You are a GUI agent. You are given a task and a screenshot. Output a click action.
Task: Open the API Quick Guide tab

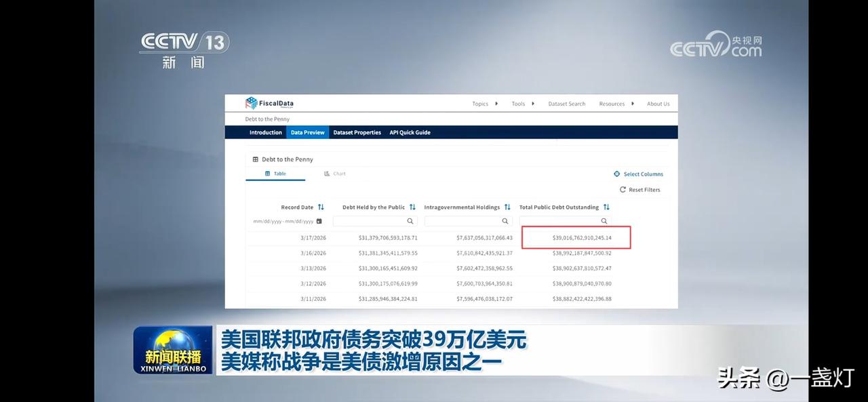pos(410,133)
